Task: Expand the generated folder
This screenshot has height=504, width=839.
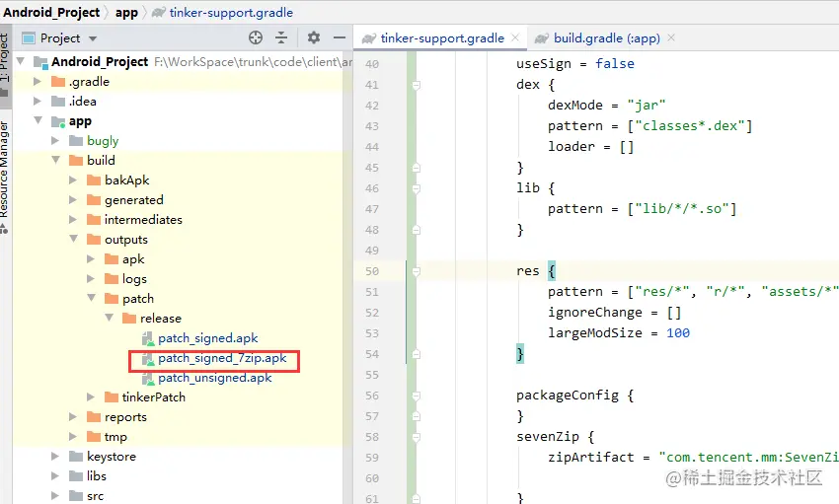Action: coord(73,200)
